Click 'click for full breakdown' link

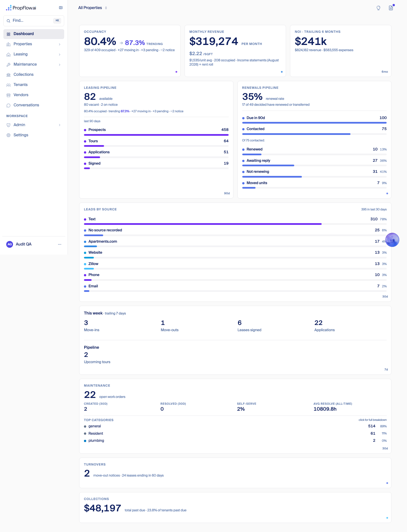click(373, 420)
